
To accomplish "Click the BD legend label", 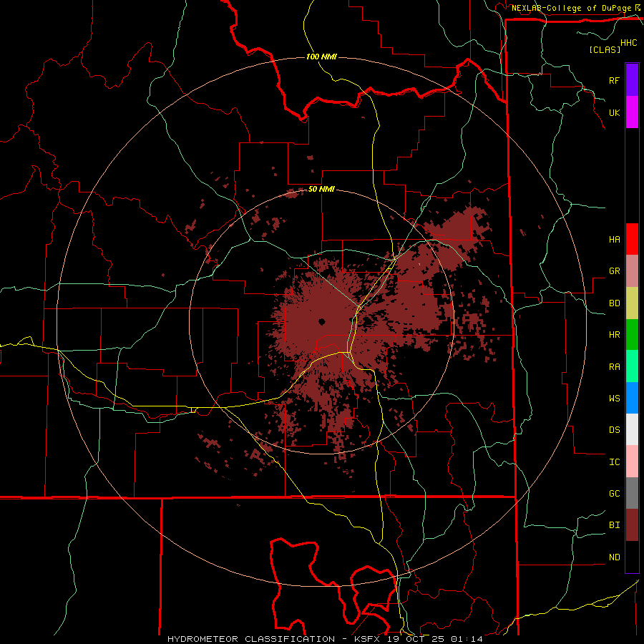I will (614, 303).
